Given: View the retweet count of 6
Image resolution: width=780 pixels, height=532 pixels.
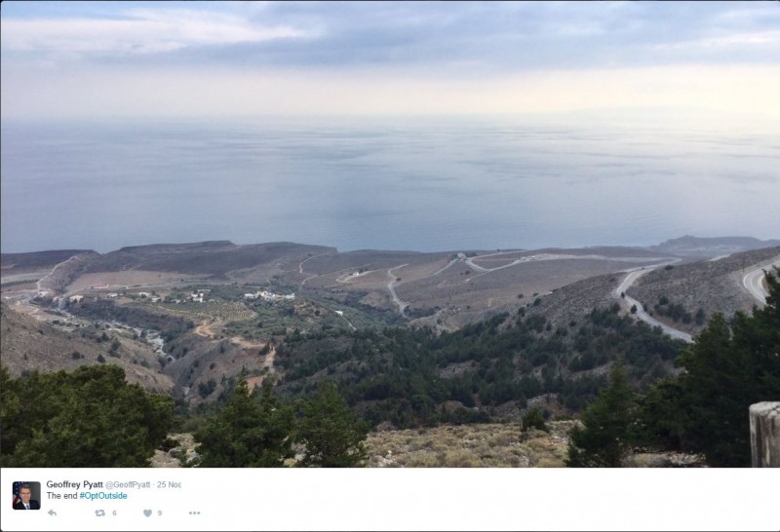Looking at the screenshot, I should (x=114, y=513).
